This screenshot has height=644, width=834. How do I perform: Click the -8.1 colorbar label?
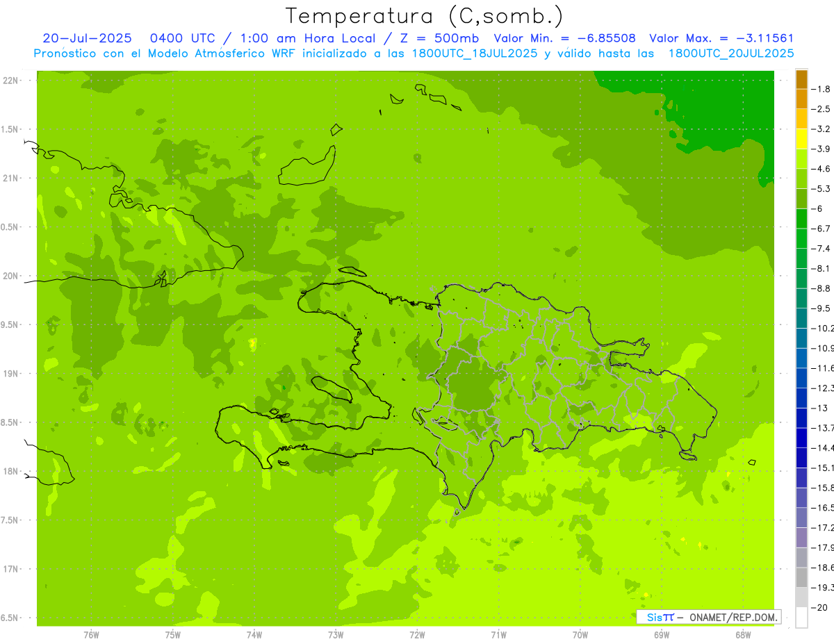tap(822, 268)
